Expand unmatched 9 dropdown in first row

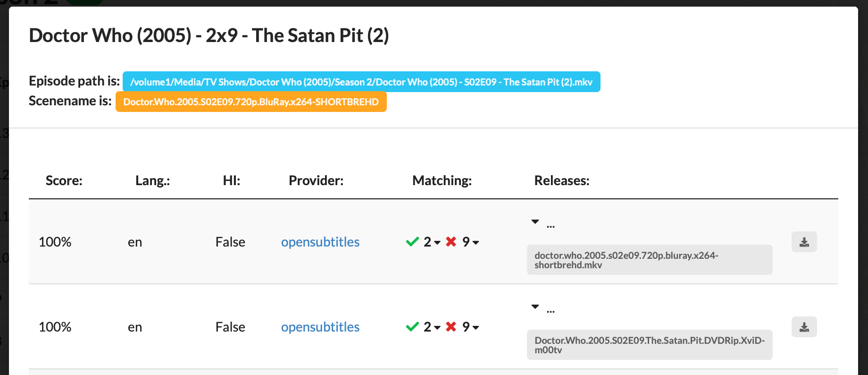(471, 242)
